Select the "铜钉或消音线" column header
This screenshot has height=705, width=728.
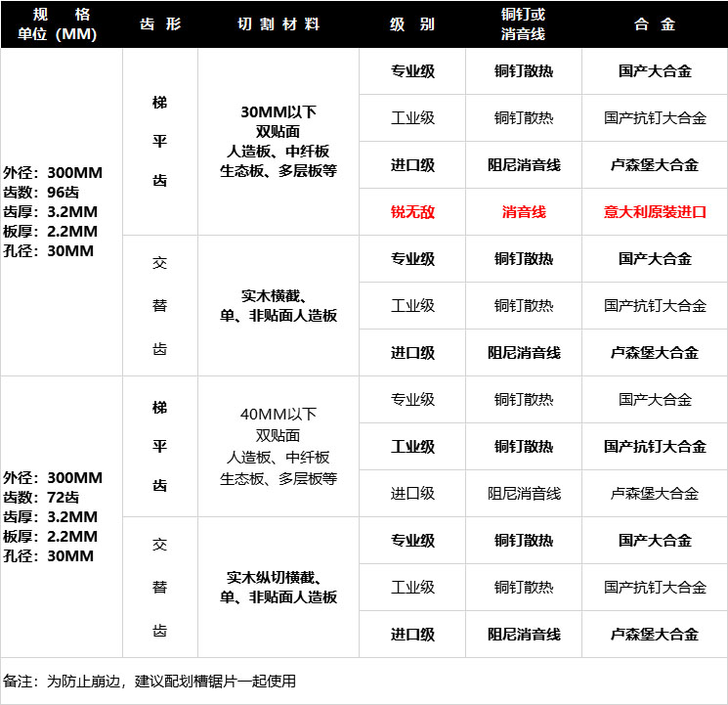tap(523, 24)
